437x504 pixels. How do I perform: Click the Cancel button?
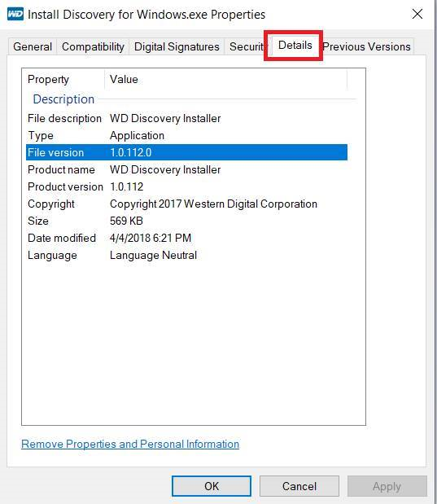click(299, 486)
